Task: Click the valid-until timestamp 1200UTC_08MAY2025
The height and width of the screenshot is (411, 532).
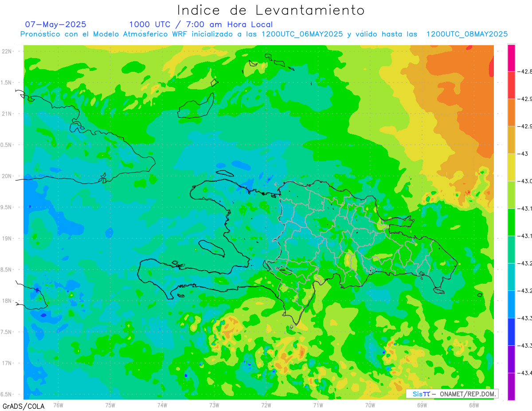Action: point(467,34)
